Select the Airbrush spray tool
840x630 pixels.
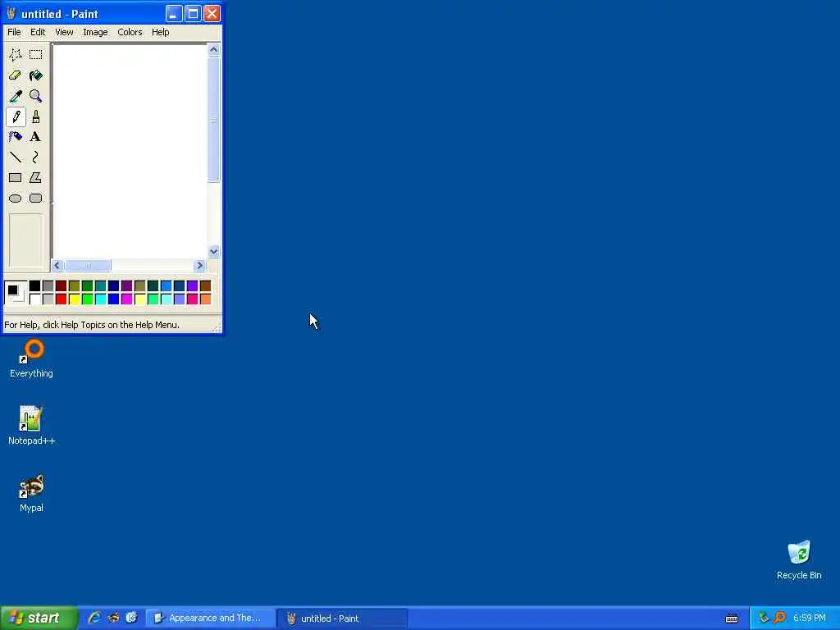pos(16,137)
